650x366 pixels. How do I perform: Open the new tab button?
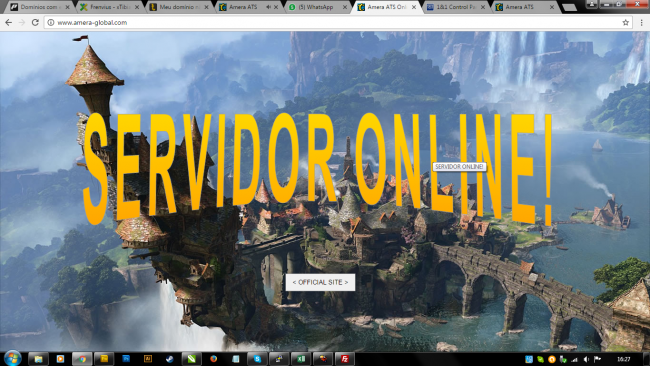click(x=569, y=7)
